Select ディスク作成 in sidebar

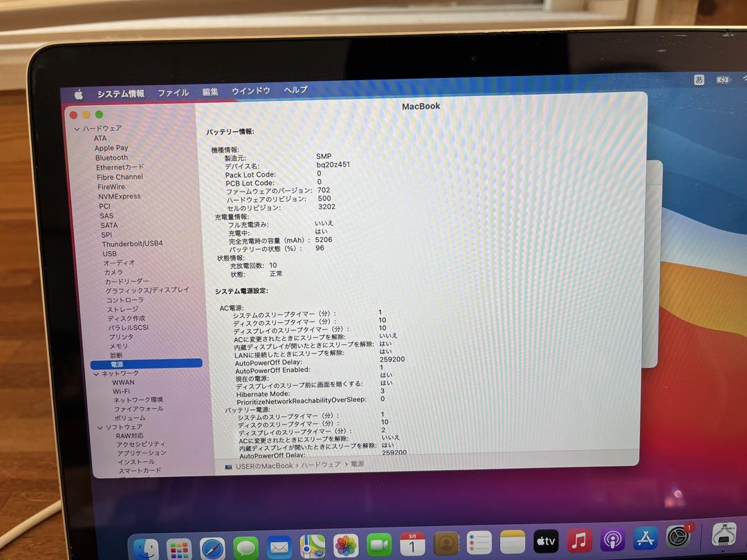pyautogui.click(x=127, y=319)
